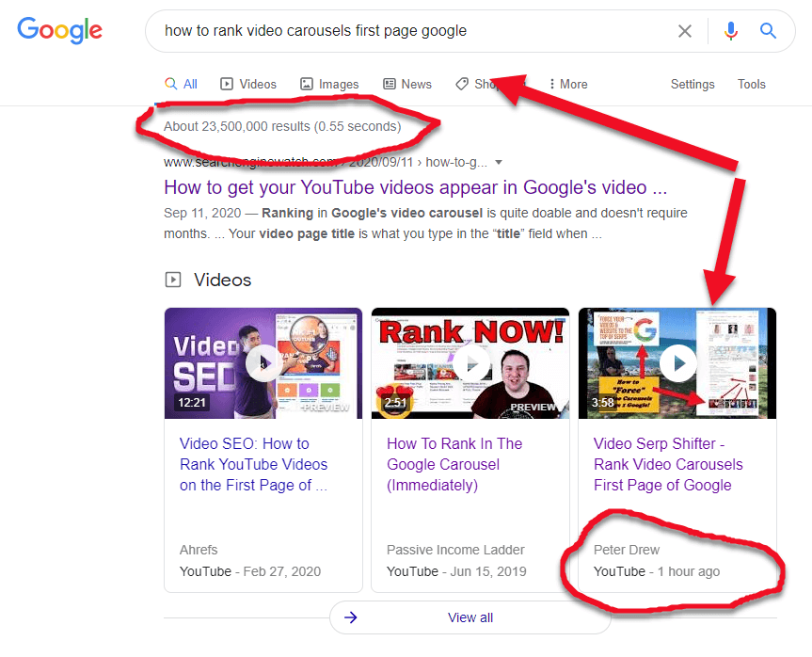Click the arrow icon beside View all
Viewport: 812px width, 657px height.
(351, 617)
